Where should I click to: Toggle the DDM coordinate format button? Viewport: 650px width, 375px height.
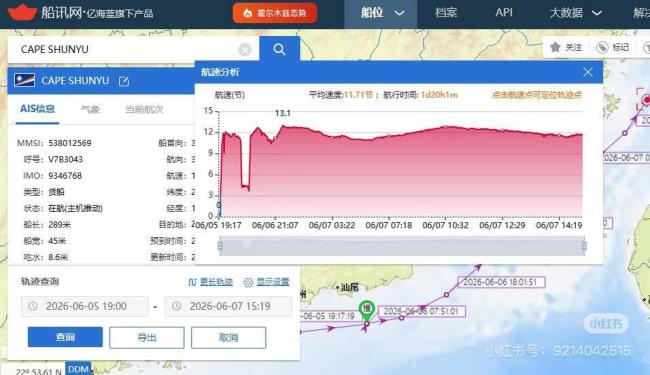78,369
